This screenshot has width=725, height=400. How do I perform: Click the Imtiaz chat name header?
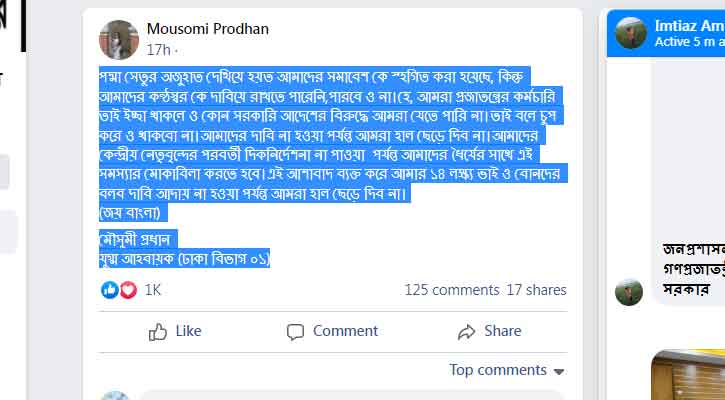coord(689,25)
